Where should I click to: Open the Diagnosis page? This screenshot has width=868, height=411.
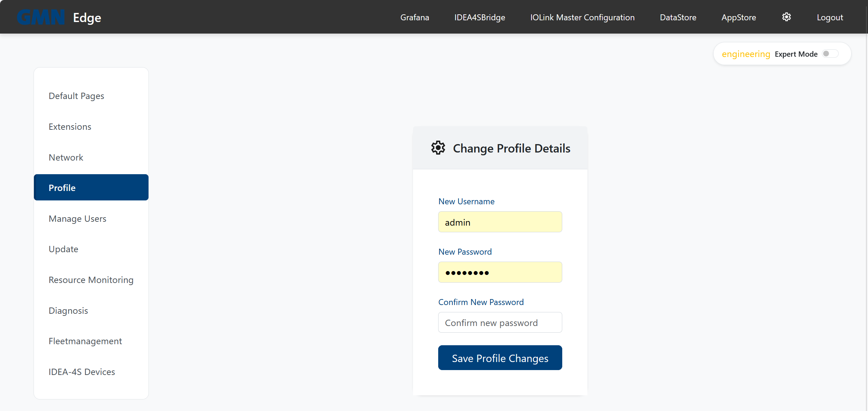click(68, 310)
